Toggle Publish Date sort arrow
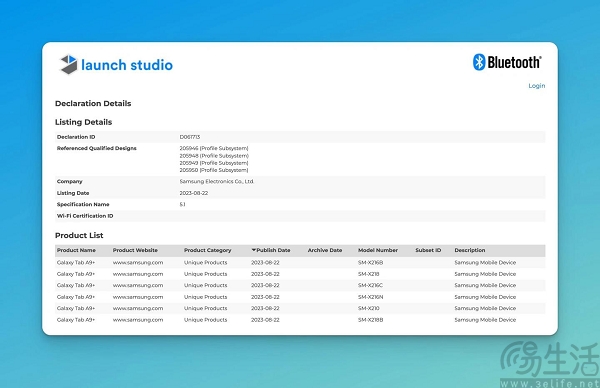 253,250
